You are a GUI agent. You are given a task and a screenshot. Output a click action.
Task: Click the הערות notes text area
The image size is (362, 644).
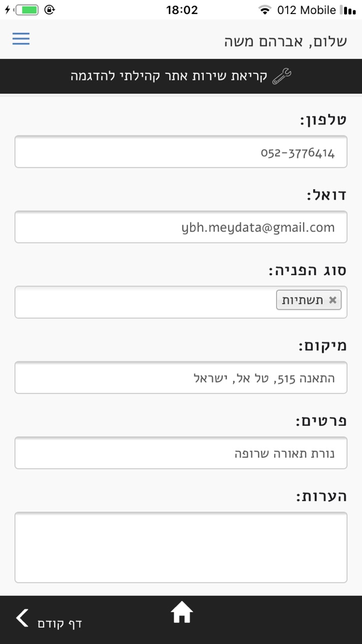click(x=181, y=547)
